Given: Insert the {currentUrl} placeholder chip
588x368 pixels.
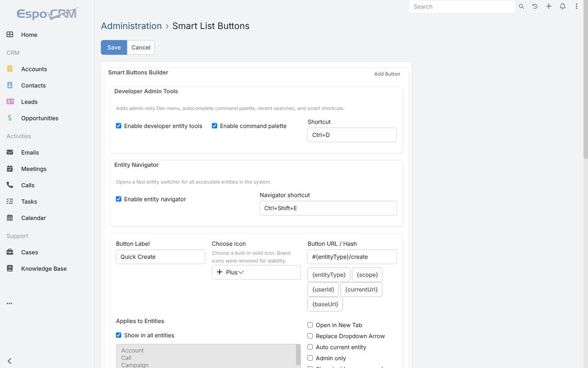Looking at the screenshot, I should coord(362,289).
